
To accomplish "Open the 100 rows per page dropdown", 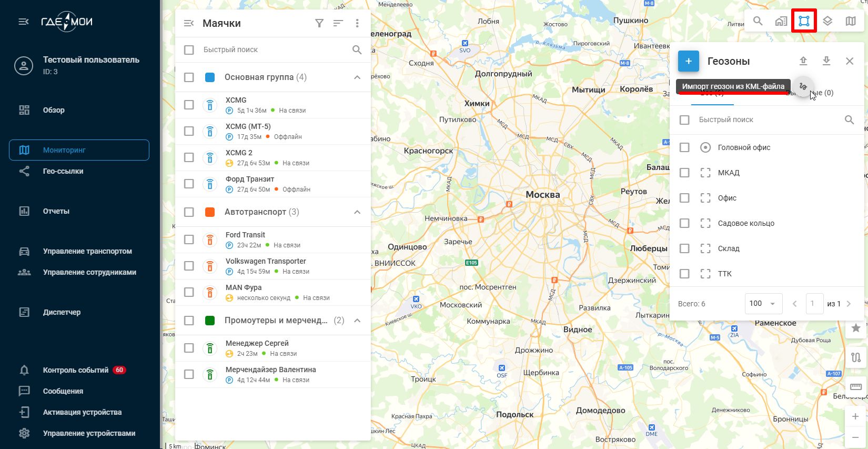I will [763, 304].
